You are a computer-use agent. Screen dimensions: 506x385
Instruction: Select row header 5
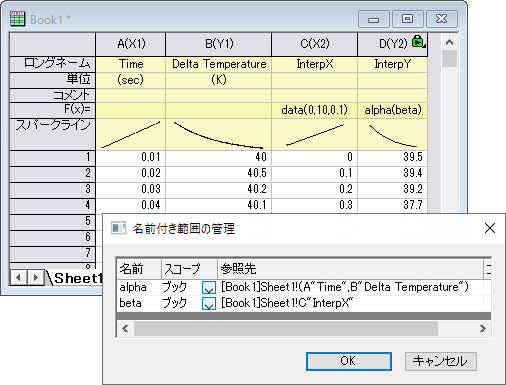53,222
